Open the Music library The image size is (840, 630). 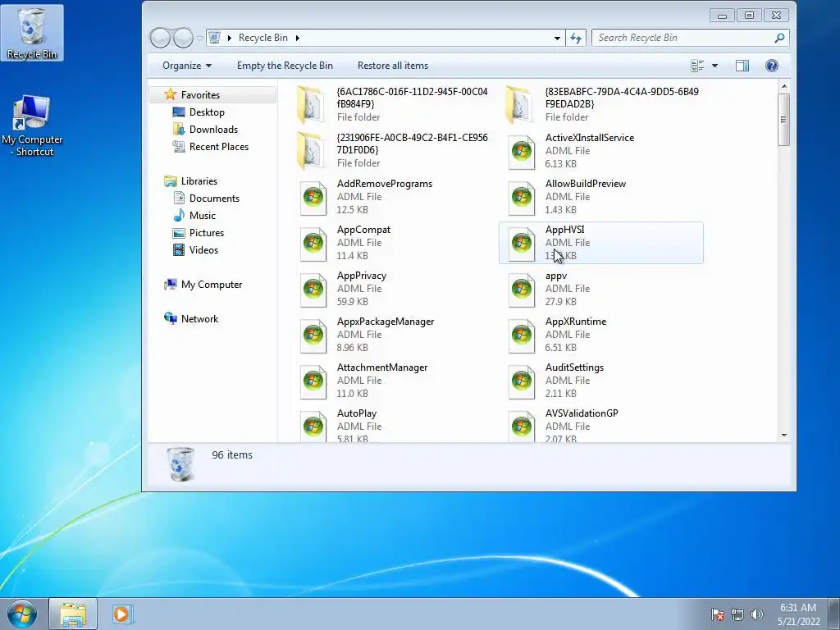tap(203, 216)
